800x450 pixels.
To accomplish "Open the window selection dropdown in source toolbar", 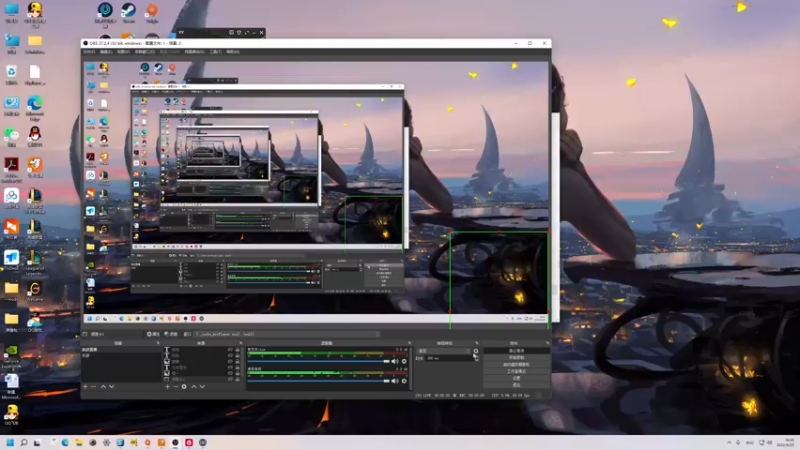I will coord(287,334).
